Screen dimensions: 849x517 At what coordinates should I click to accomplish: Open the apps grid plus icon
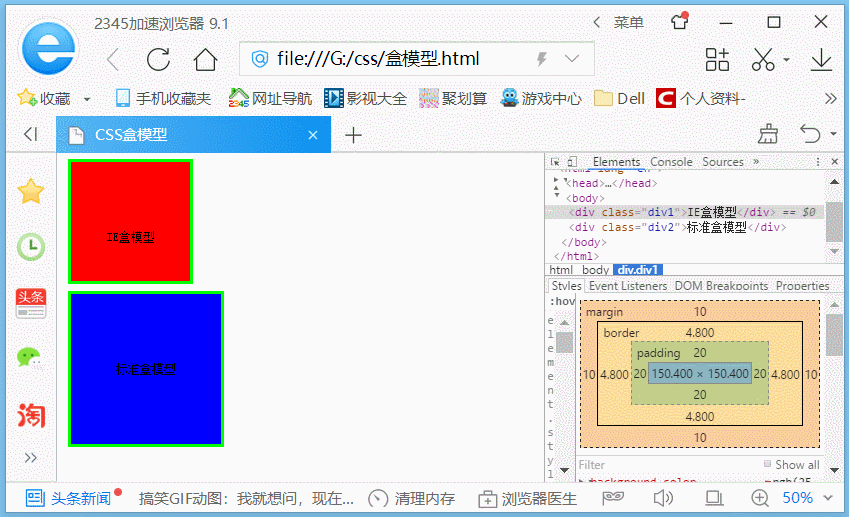717,60
